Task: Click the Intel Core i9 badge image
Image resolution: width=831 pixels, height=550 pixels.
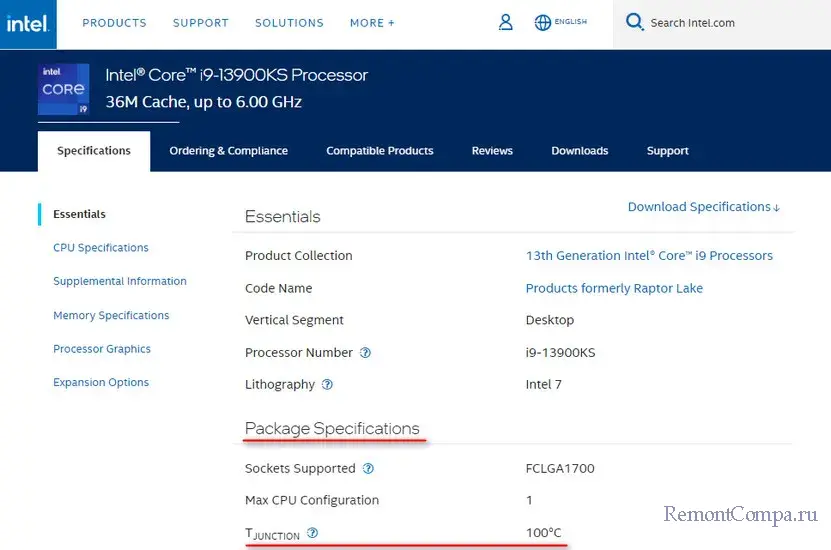Action: (x=63, y=90)
